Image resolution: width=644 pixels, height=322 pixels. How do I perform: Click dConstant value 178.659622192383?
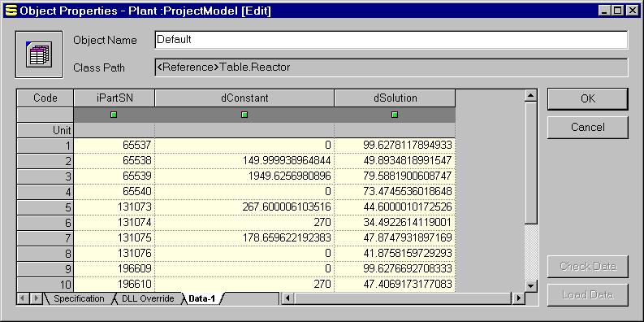pyautogui.click(x=244, y=237)
